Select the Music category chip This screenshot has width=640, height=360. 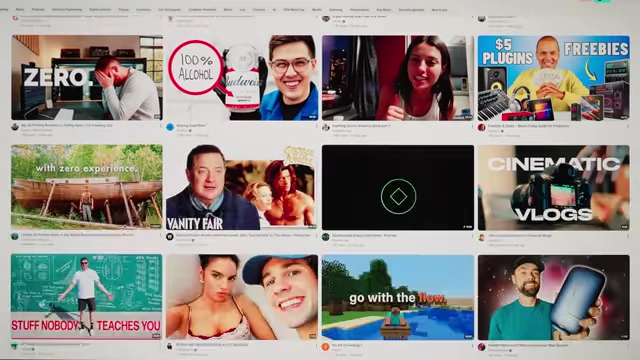pos(20,9)
